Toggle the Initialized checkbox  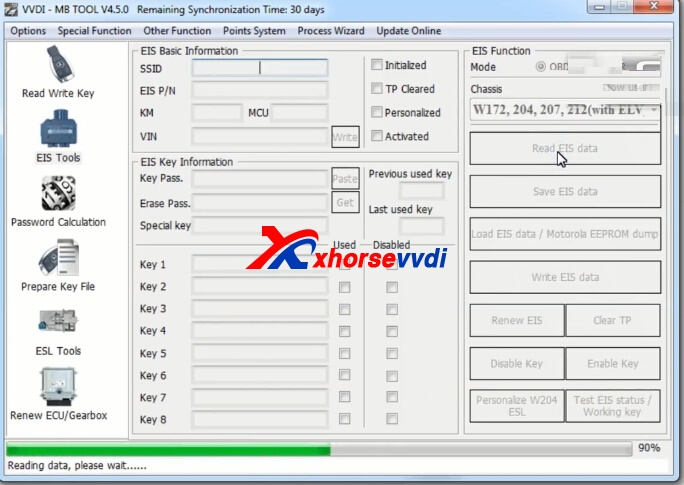click(376, 65)
